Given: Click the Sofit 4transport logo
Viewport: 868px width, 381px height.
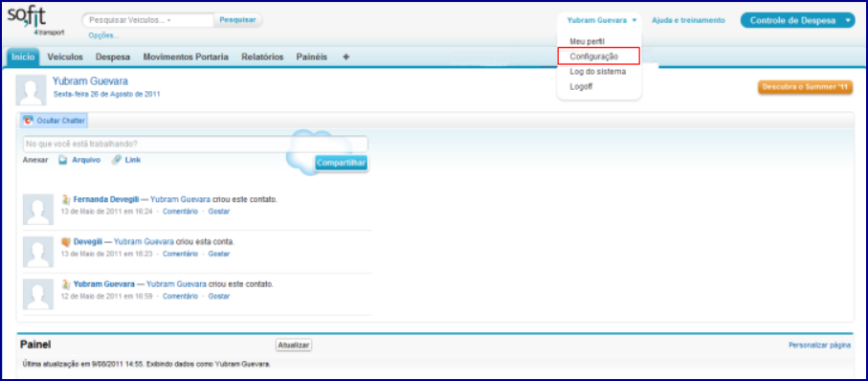Looking at the screenshot, I should [x=37, y=22].
